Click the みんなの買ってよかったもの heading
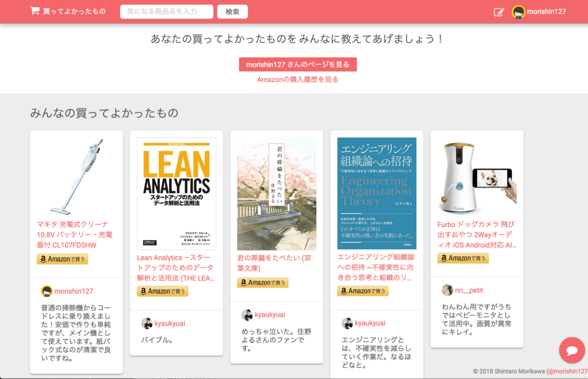Viewport: 588px width, 379px height. [105, 113]
